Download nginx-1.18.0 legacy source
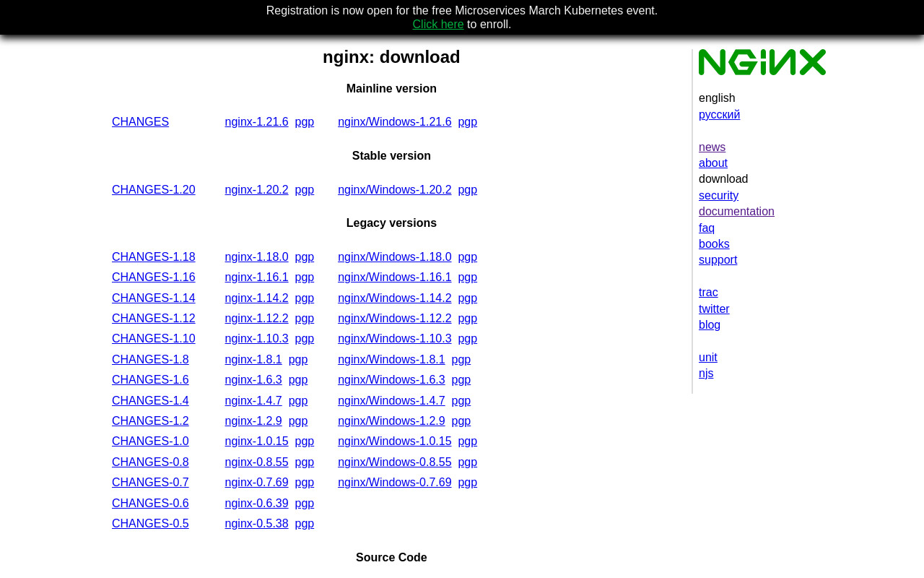 256,257
